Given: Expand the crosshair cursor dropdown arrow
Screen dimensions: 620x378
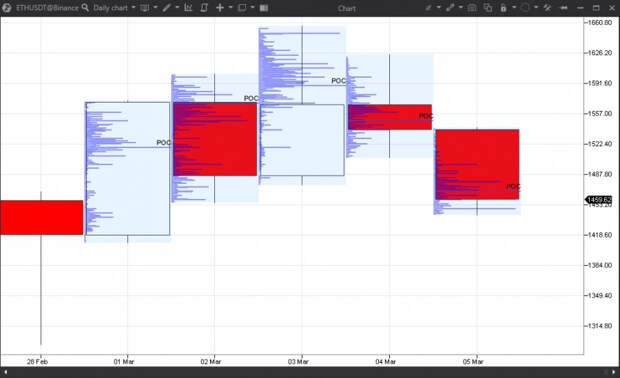Looking at the screenshot, I should (x=231, y=8).
